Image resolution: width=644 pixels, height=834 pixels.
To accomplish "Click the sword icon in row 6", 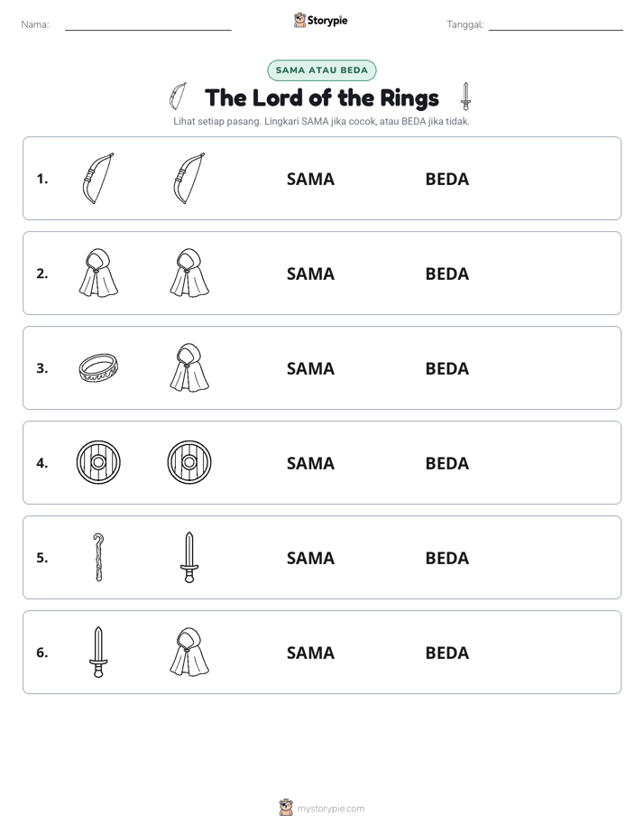I will (98, 652).
